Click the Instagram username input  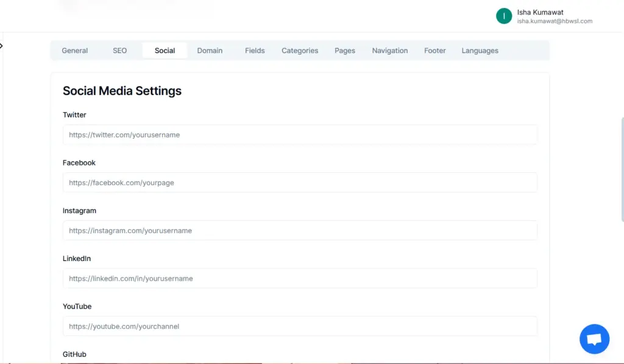(300, 230)
